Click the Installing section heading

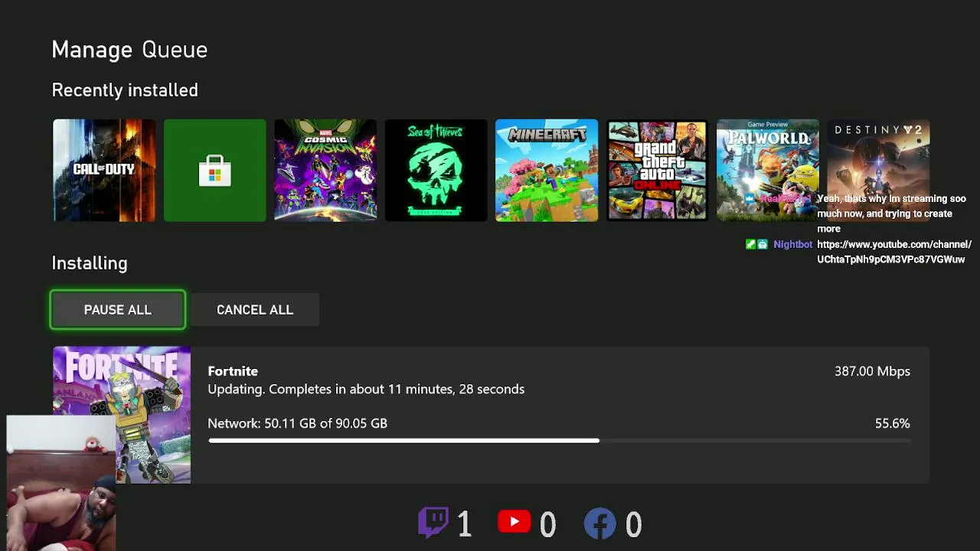tap(90, 263)
